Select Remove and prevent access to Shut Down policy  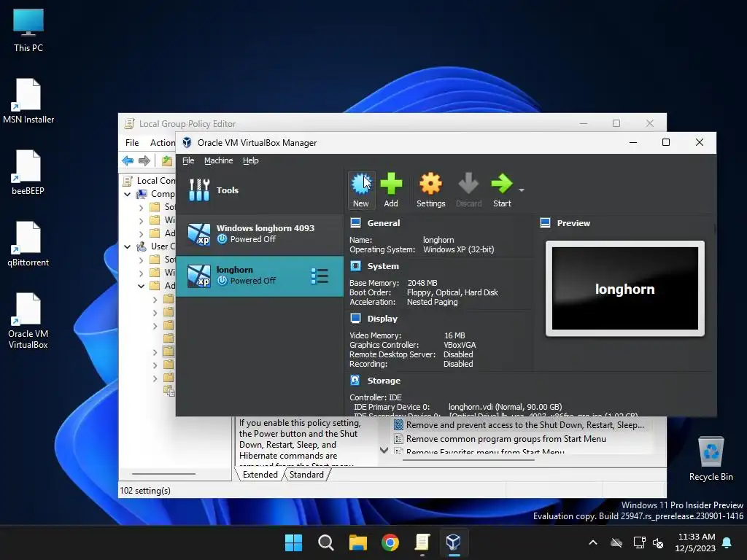click(519, 425)
